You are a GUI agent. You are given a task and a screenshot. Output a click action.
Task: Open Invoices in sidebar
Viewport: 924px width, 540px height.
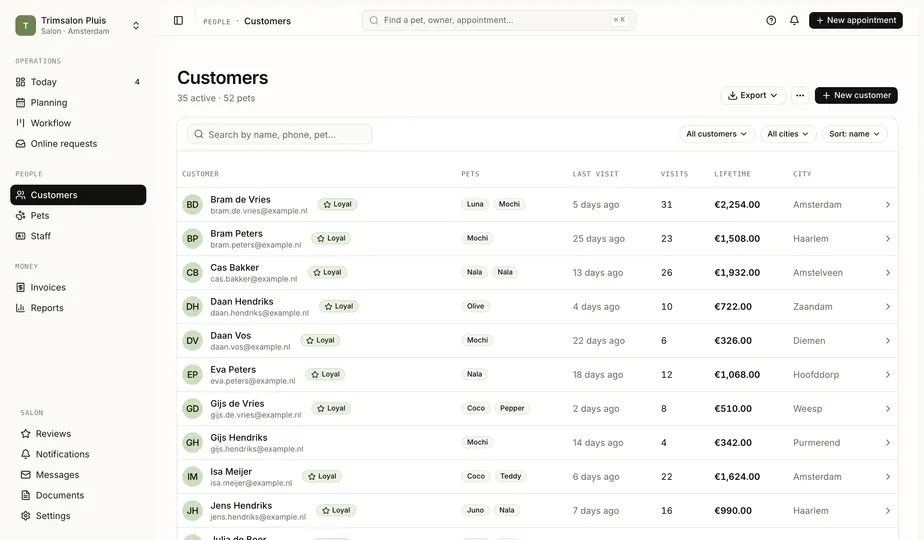[78, 288]
